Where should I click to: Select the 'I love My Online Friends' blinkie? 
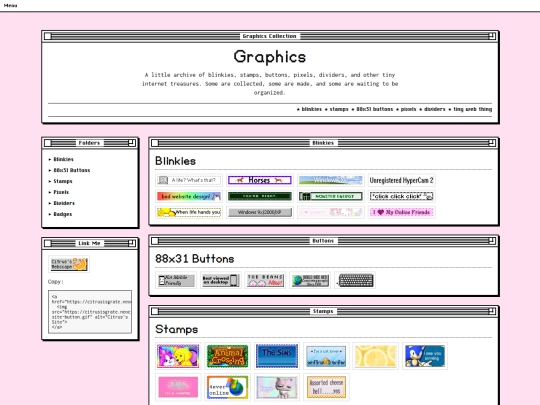(401, 212)
